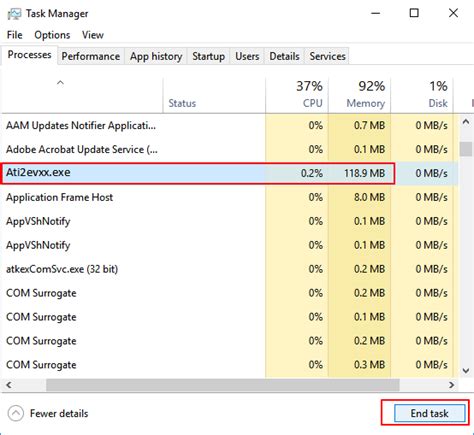Click the horizontal scrollbar left arrow
Viewport: 474px width, 435px height.
point(9,385)
